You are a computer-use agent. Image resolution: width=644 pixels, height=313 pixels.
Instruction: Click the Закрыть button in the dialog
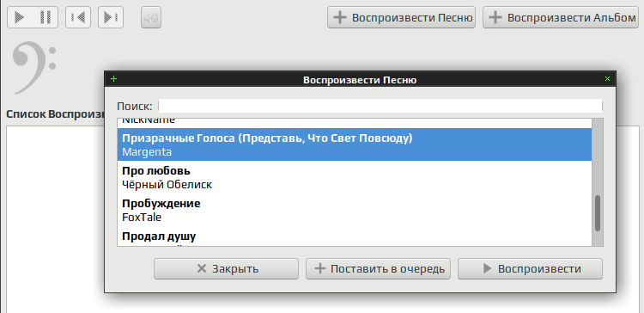pyautogui.click(x=227, y=269)
